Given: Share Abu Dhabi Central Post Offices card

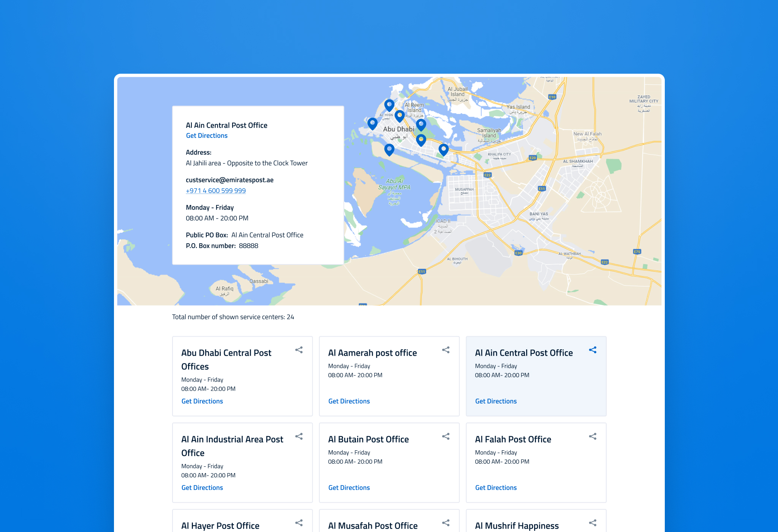Looking at the screenshot, I should click(299, 350).
